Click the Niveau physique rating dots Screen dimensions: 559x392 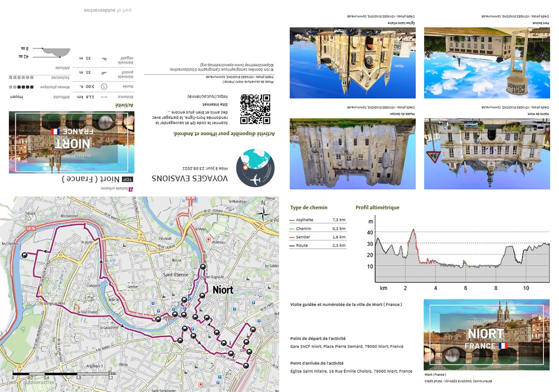pyautogui.click(x=22, y=87)
